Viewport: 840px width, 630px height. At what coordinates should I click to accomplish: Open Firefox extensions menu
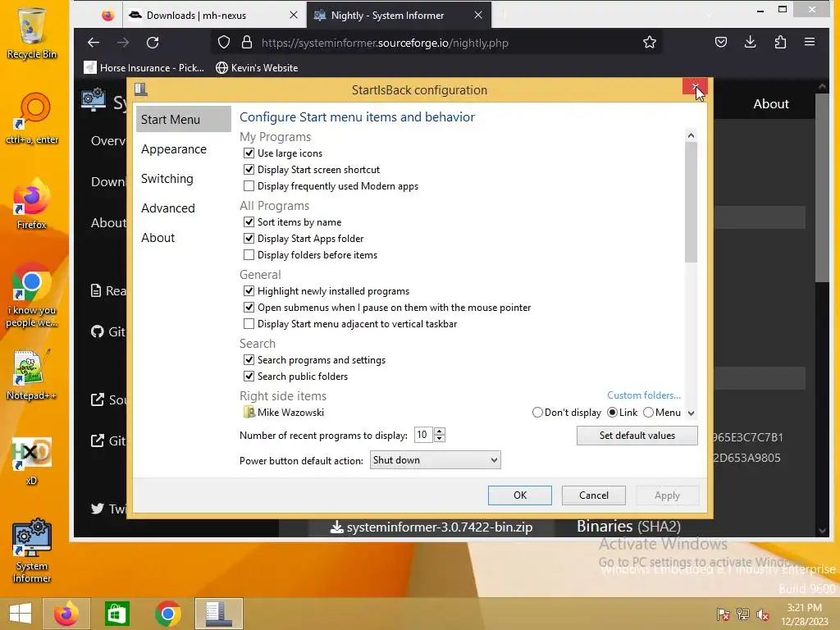click(x=781, y=43)
